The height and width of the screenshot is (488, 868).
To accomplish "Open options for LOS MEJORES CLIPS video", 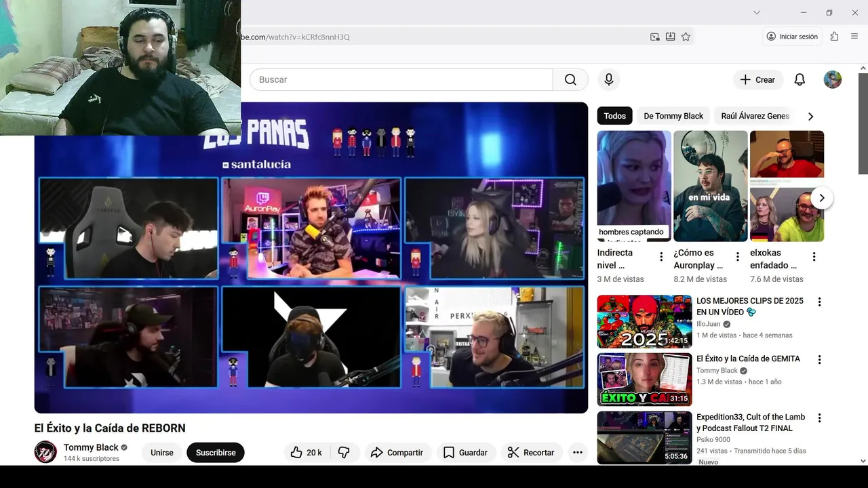I will tap(819, 302).
